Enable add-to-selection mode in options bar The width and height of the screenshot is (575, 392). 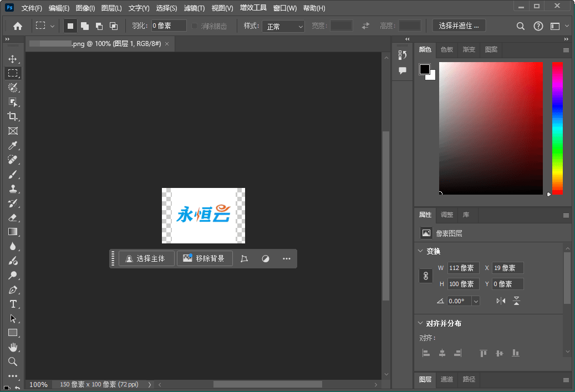(x=85, y=26)
